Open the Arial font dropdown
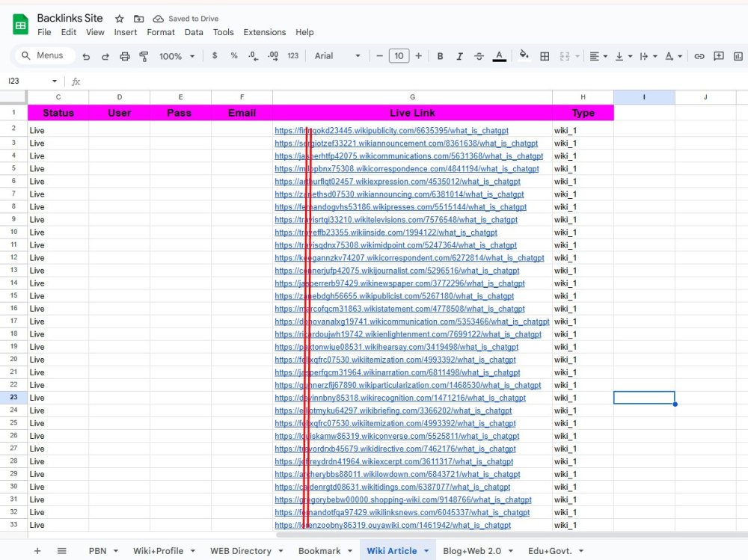Viewport: 748px width, 560px height. point(337,56)
